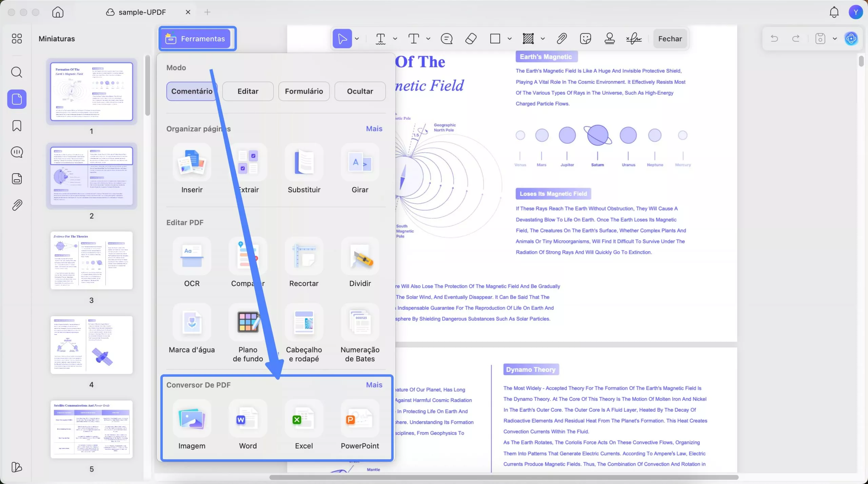Viewport: 868px width, 484px height.
Task: Select the rectangle shape tool
Action: coord(495,39)
